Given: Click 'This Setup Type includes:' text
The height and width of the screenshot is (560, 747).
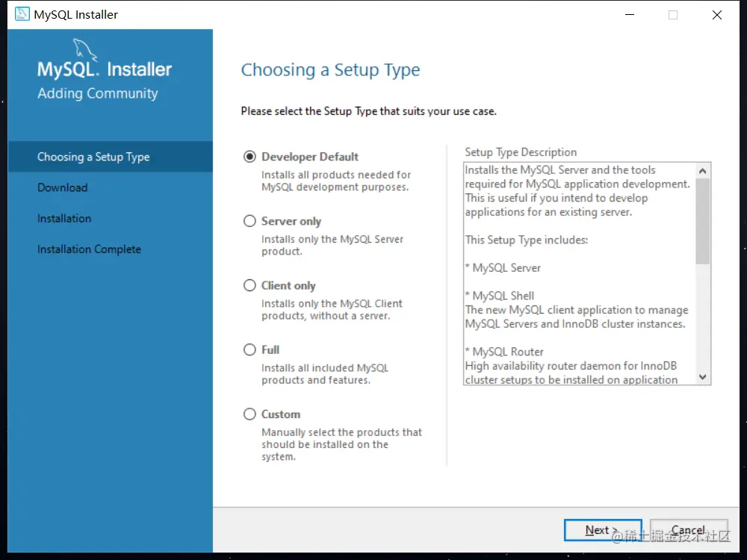Looking at the screenshot, I should point(527,240).
